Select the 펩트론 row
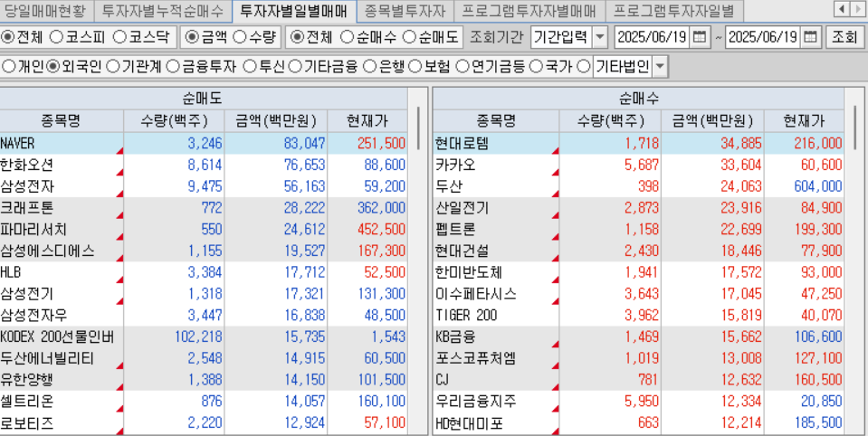Image resolution: width=868 pixels, height=436 pixels. click(638, 230)
